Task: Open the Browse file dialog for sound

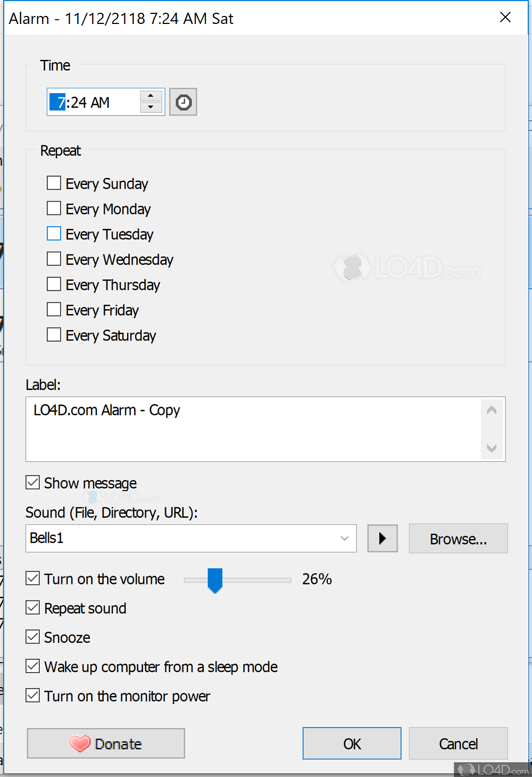Action: point(458,539)
